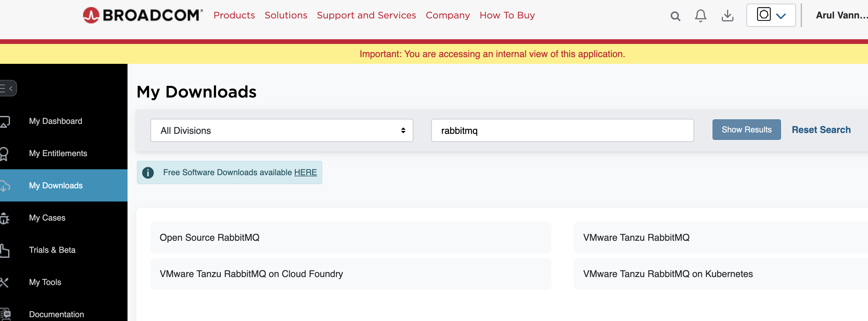Screen dimensions: 868x321
Task: Open Support and Services menu
Action: tap(366, 16)
